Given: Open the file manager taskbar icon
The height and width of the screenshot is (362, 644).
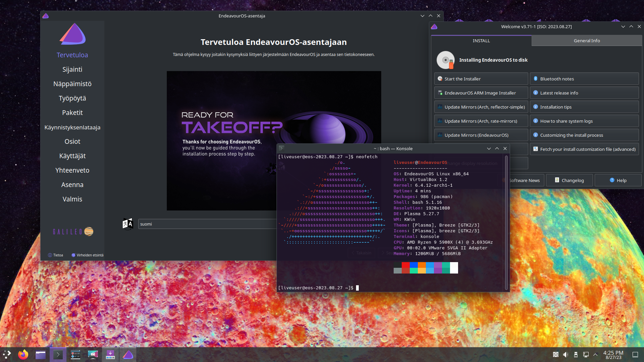Looking at the screenshot, I should [x=41, y=355].
